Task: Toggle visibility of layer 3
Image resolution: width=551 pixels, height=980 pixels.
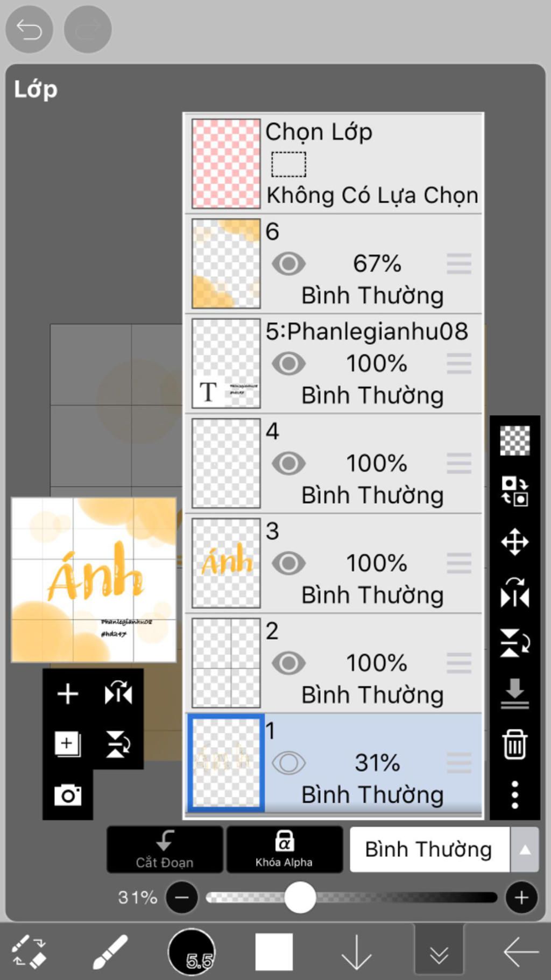Action: click(288, 563)
